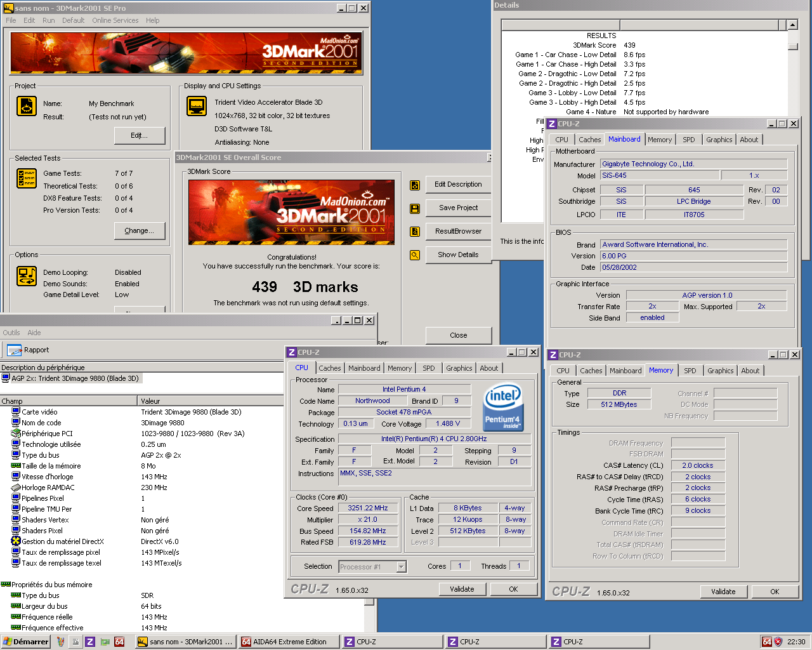Switch to CPU tab in Memory CPU-Z window
812x650 pixels.
tap(563, 371)
